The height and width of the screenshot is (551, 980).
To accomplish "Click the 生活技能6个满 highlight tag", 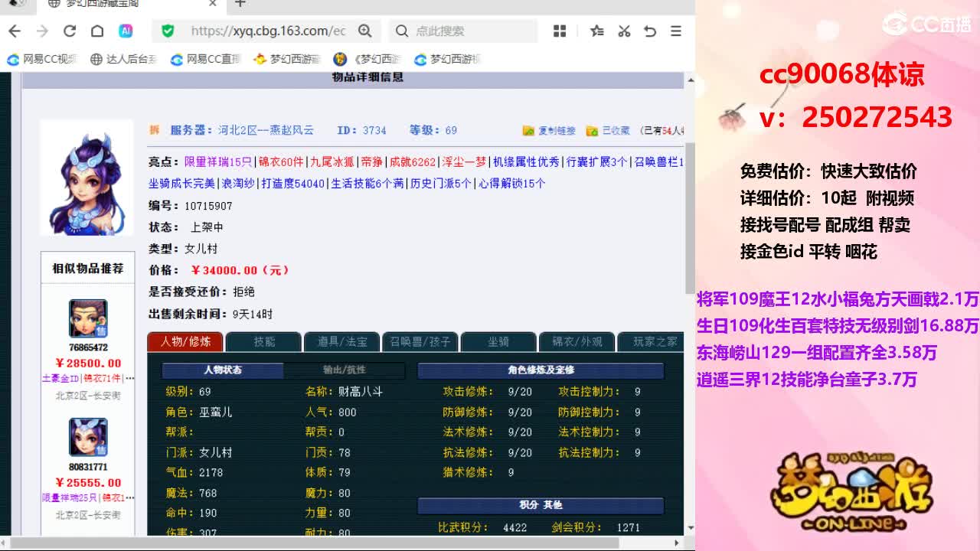I will point(367,184).
